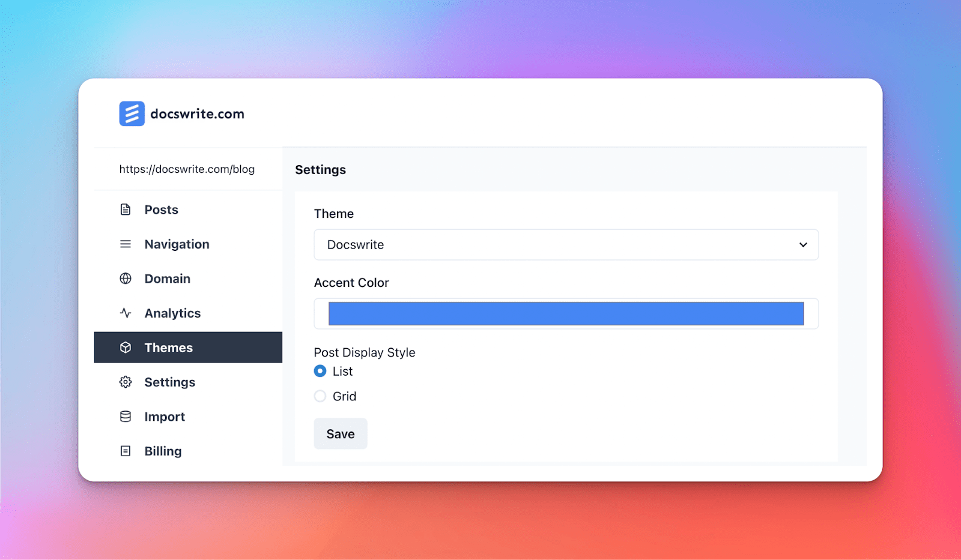Click the Analytics pulse icon

(x=126, y=313)
